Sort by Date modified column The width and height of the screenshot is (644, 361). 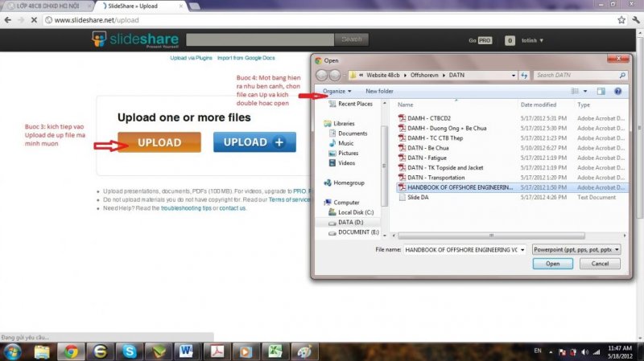click(539, 105)
